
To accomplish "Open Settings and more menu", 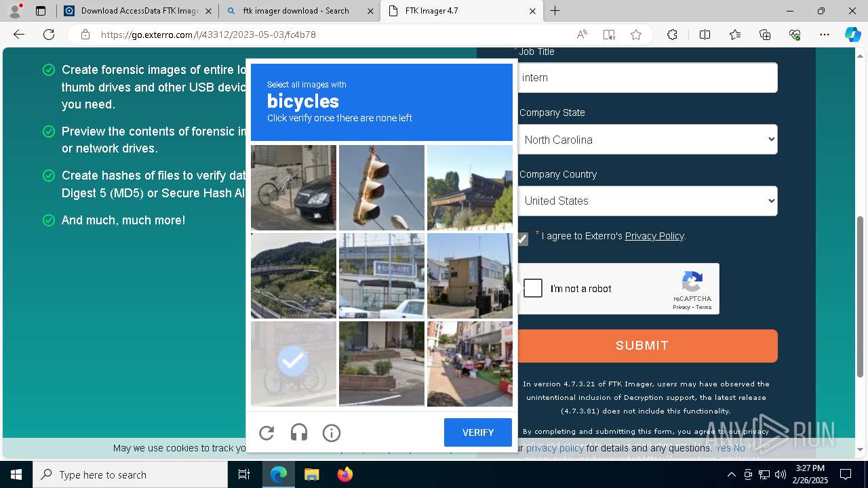I will [x=825, y=35].
